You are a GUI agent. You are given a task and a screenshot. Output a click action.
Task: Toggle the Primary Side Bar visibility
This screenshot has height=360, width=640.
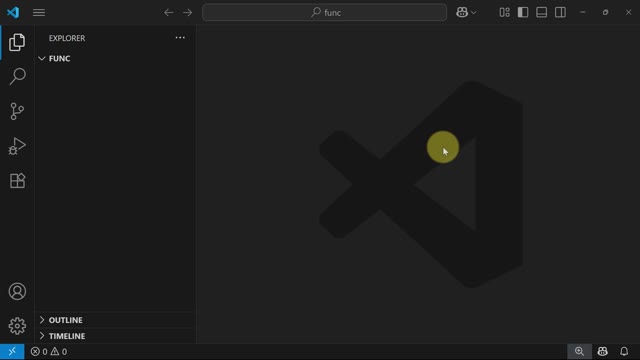coord(523,13)
